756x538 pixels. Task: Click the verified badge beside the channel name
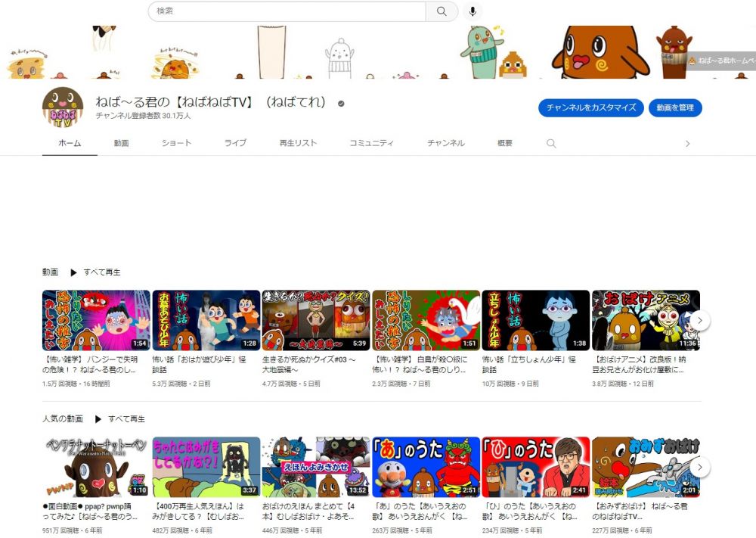pos(341,103)
